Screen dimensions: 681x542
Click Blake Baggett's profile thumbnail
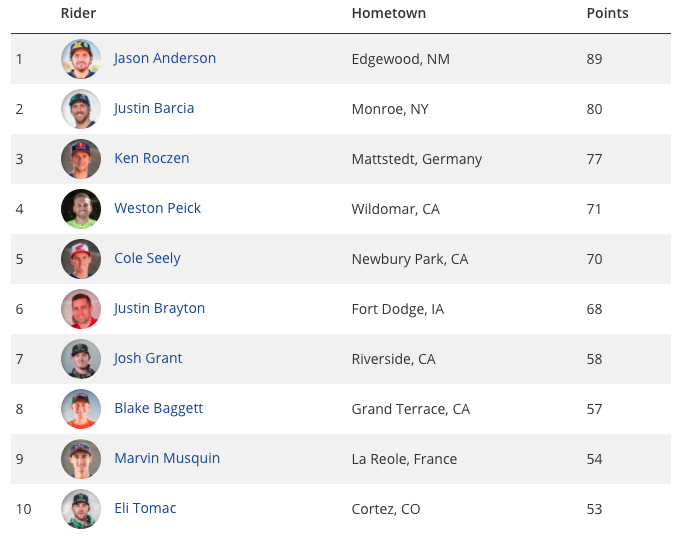[81, 409]
